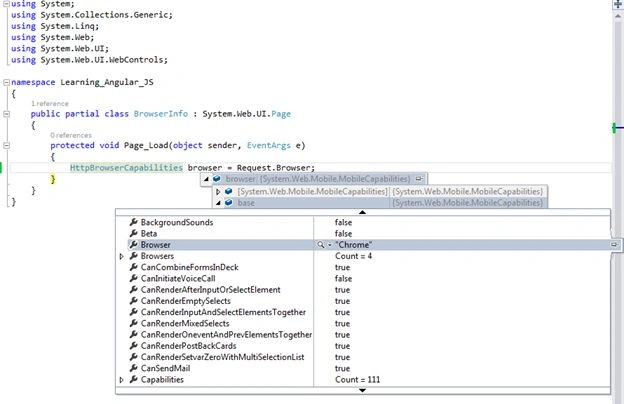The width and height of the screenshot is (624, 404).
Task: Click the EventArgs type in Page_Load
Action: tap(269, 145)
